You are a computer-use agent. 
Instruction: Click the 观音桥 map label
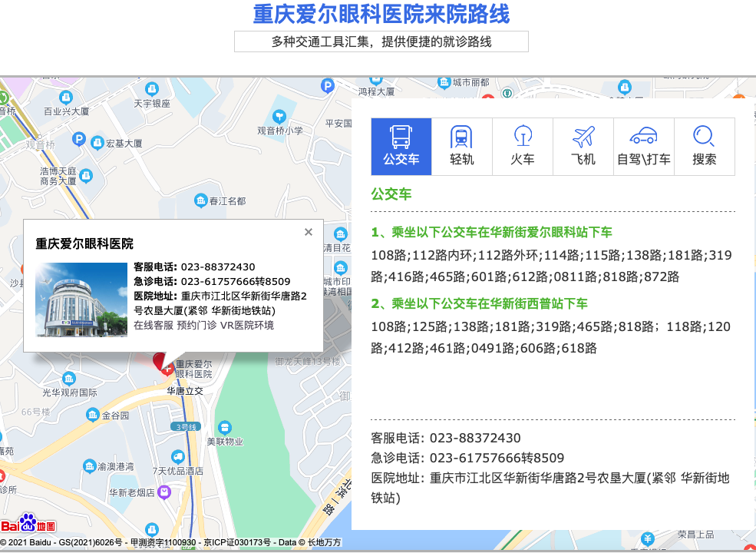click(x=41, y=144)
